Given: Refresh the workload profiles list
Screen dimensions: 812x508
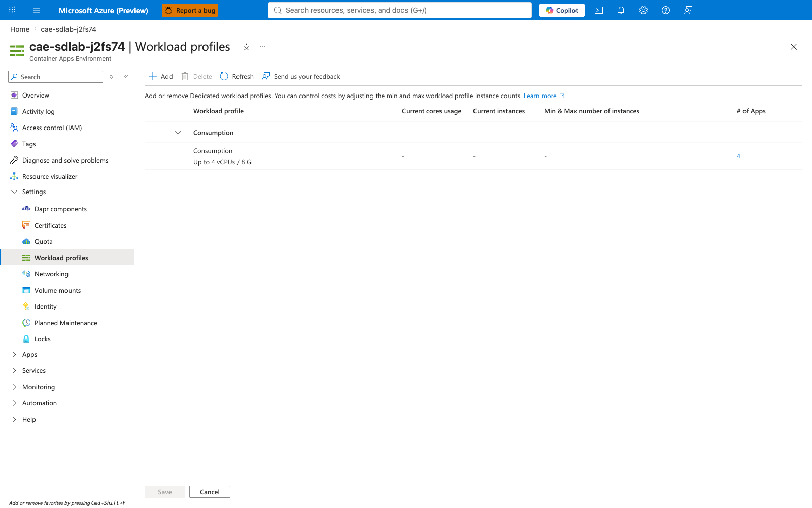Looking at the screenshot, I should tap(237, 76).
